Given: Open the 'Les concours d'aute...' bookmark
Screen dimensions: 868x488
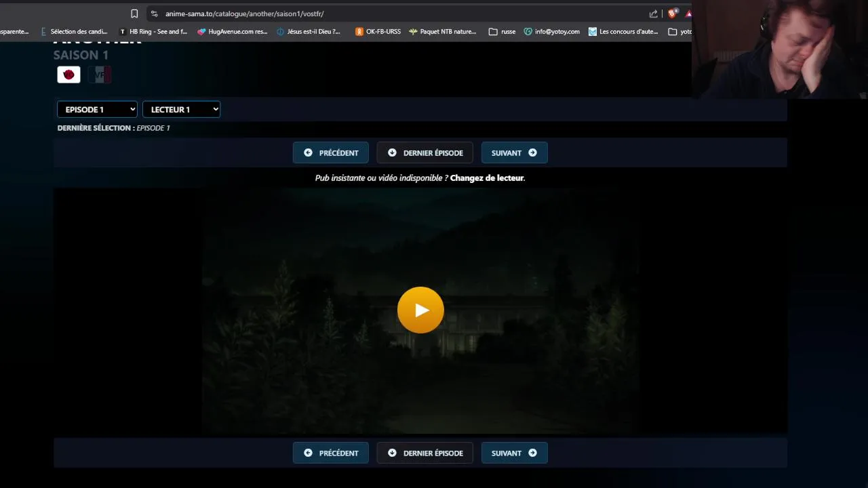Looking at the screenshot, I should tap(624, 31).
